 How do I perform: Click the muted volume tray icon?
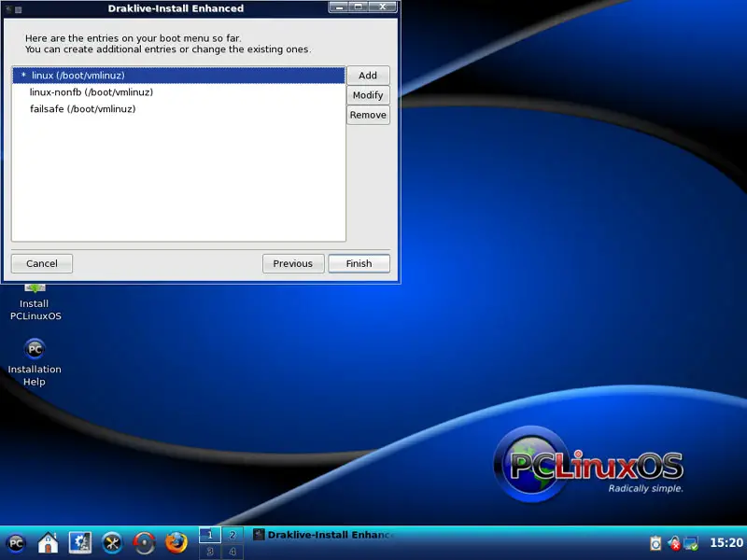coord(673,543)
